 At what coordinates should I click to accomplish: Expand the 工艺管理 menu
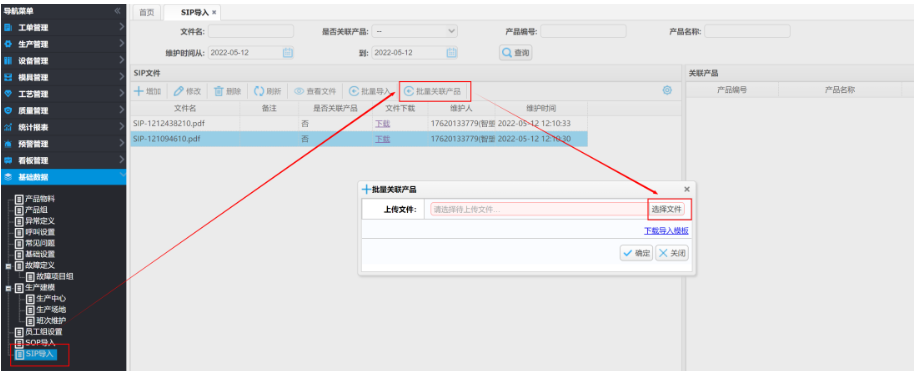[x=63, y=94]
